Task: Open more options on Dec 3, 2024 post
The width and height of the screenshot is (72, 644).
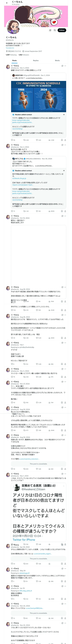Action: [65, 66]
